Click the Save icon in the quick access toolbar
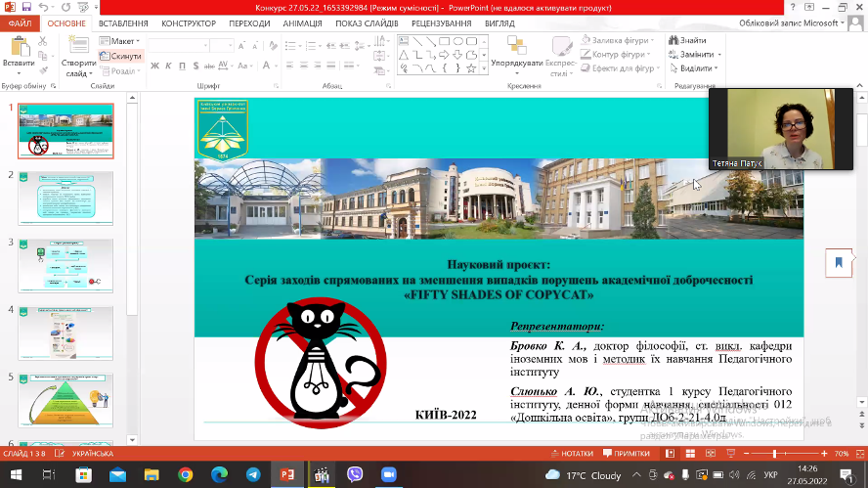 coord(26,7)
